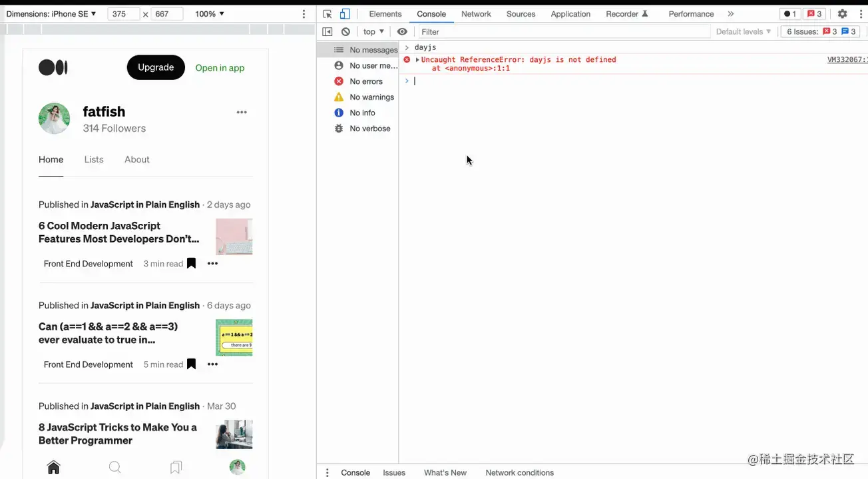Image resolution: width=868 pixels, height=479 pixels.
Task: Open article 8 JavaScript Tricks to Make You a Better Programmer
Action: (x=118, y=434)
